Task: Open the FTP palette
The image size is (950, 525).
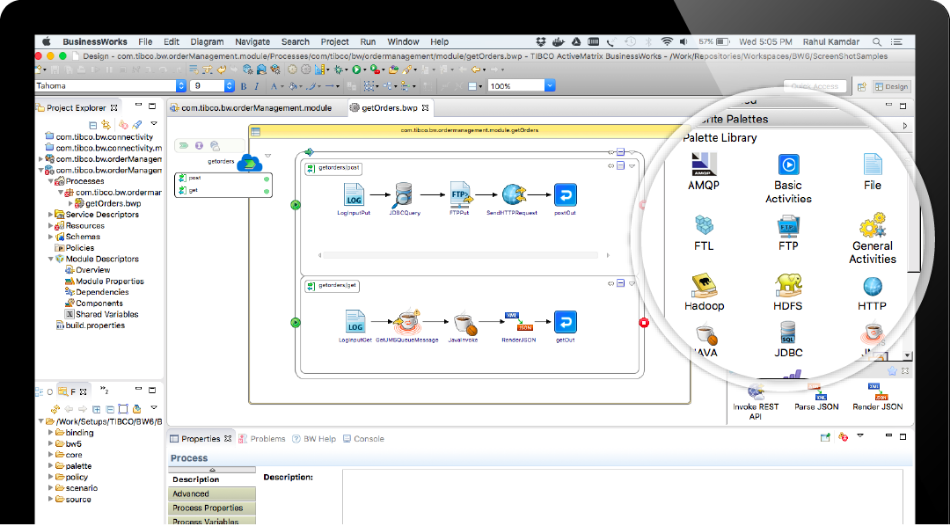Action: (788, 233)
